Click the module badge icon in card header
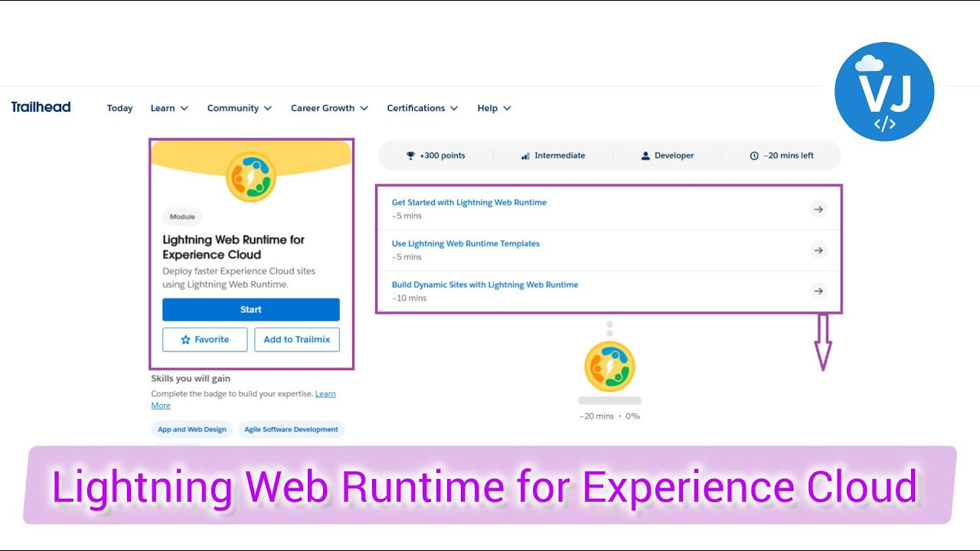 click(x=251, y=177)
